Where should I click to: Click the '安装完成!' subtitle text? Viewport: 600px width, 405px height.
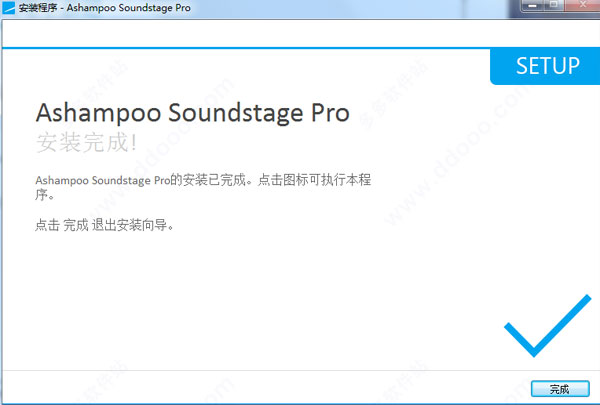point(86,142)
